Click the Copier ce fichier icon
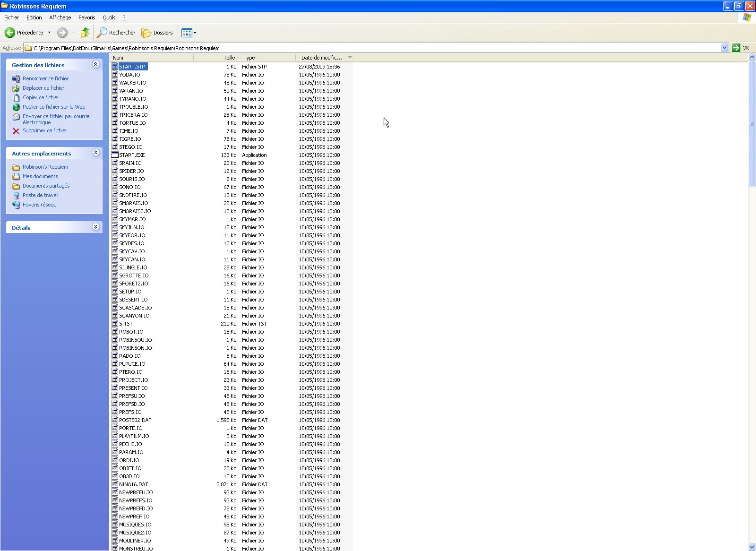The height and width of the screenshot is (551, 756). tap(16, 98)
